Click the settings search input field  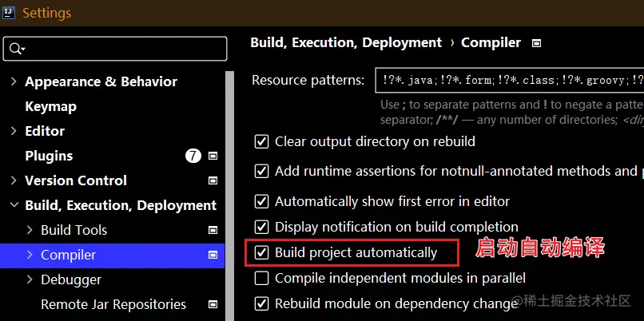(x=120, y=50)
